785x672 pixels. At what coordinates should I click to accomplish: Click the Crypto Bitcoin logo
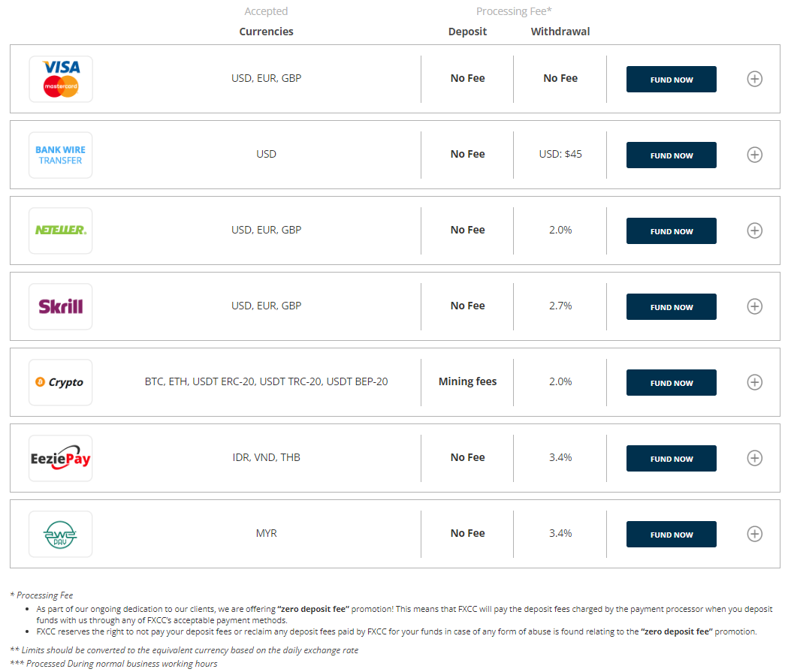(x=61, y=382)
